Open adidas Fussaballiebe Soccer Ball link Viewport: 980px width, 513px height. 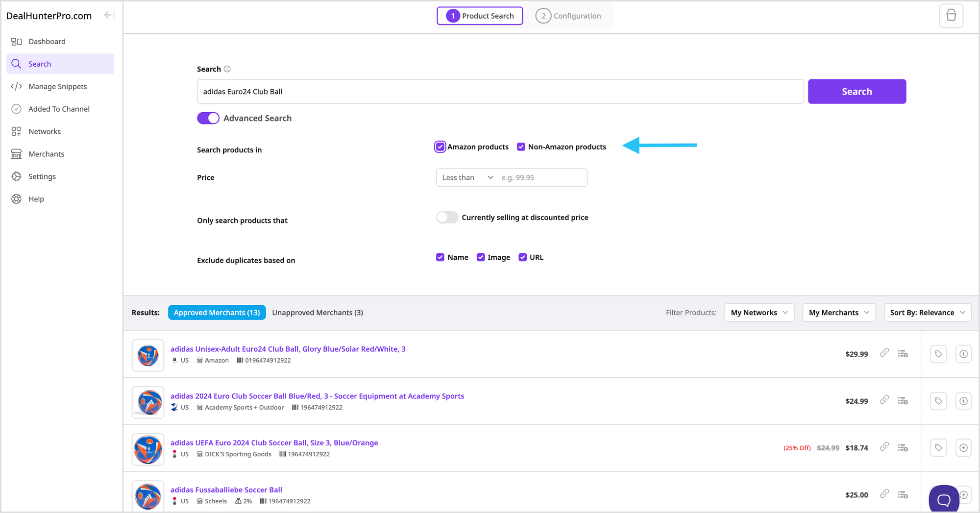click(226, 489)
